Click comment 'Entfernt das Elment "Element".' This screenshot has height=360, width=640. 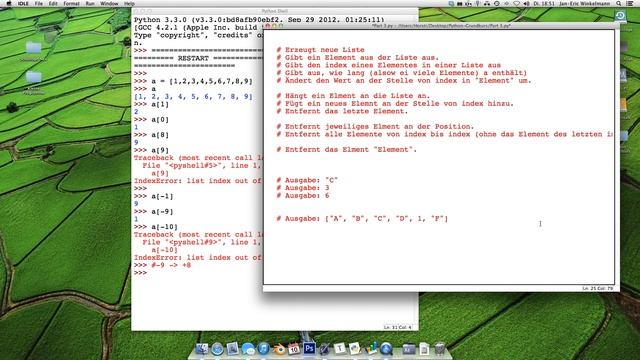[x=351, y=150]
